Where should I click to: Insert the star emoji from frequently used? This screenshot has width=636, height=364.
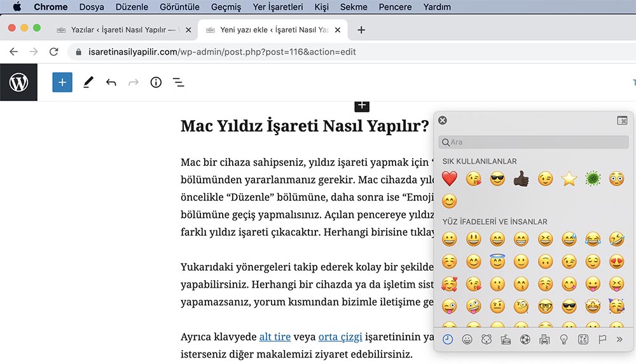[x=569, y=179]
